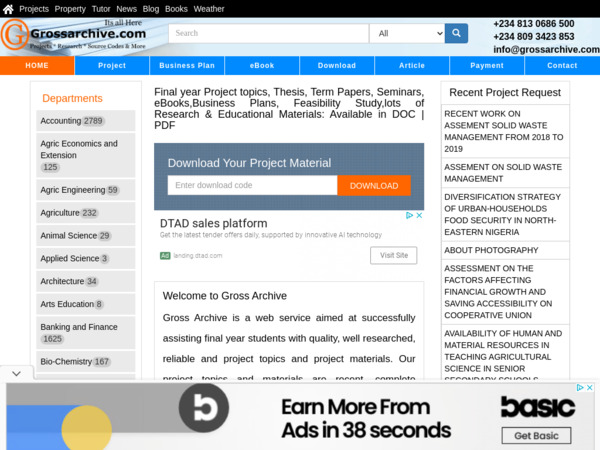Select the Payment navigation tab
The image size is (600, 450).
click(x=487, y=65)
